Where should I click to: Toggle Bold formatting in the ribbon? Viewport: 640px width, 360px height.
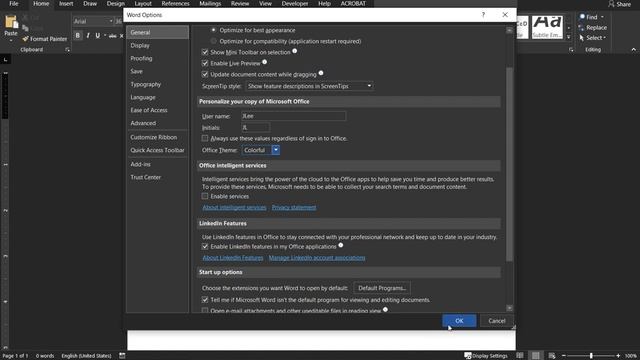[x=78, y=36]
